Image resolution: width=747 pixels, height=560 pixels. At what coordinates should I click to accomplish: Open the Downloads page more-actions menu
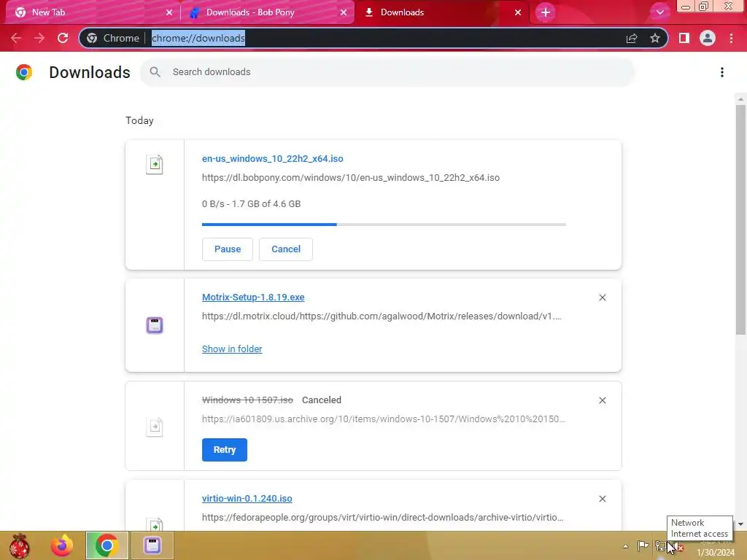tap(722, 72)
